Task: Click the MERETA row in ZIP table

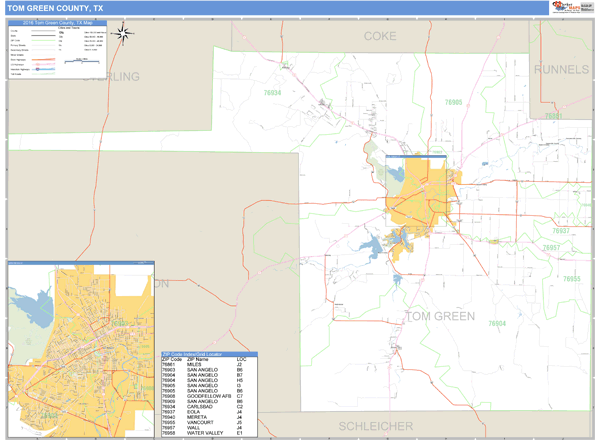Action: pos(209,417)
